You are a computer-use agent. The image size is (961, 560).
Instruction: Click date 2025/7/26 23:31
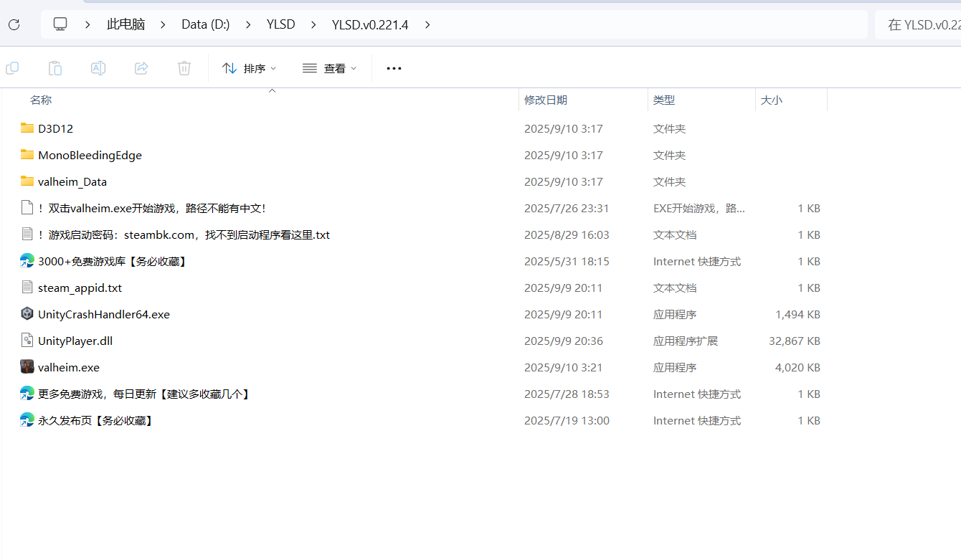(567, 208)
